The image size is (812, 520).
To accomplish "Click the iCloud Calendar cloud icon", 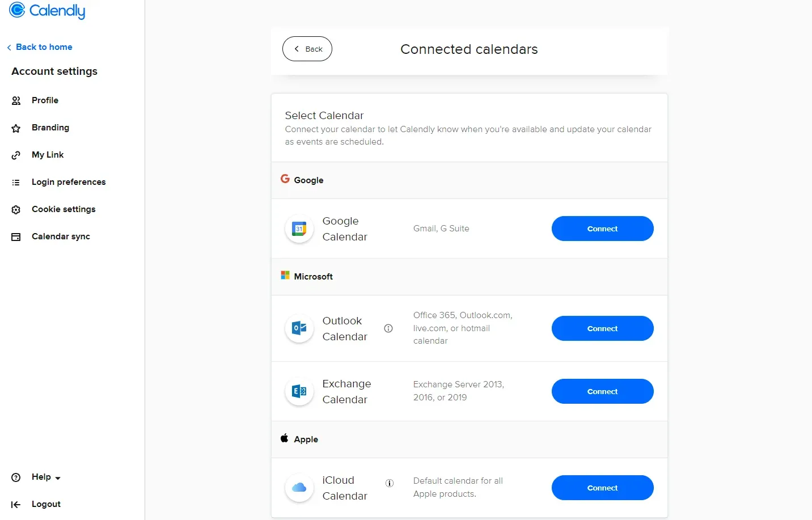I will [x=299, y=488].
